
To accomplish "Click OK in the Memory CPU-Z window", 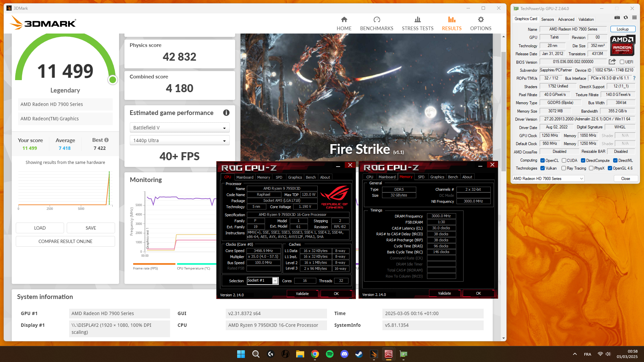I will 479,293.
